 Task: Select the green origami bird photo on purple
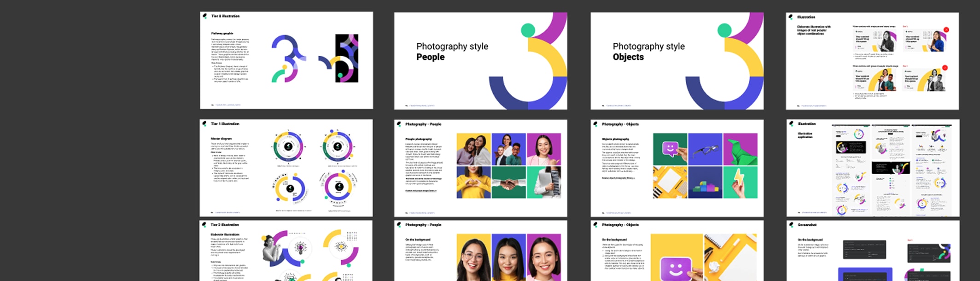tap(741, 149)
